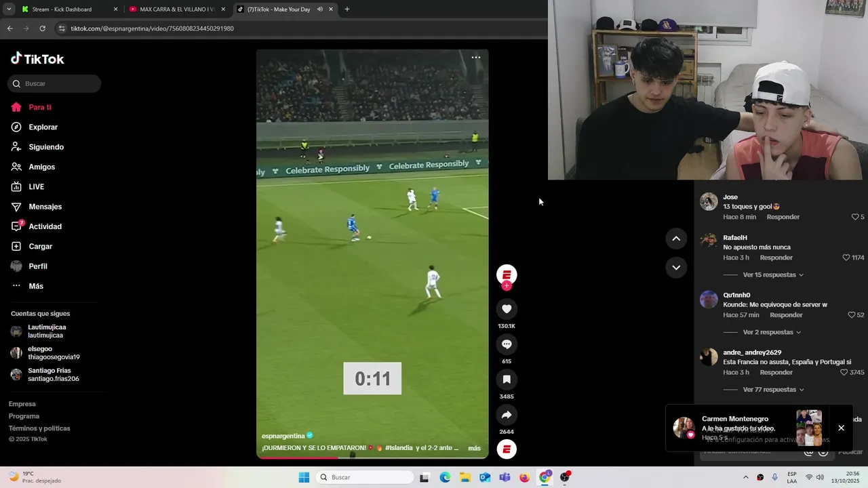Expand Programa footer section
Viewport: 868px width, 488px height.
[x=24, y=416]
